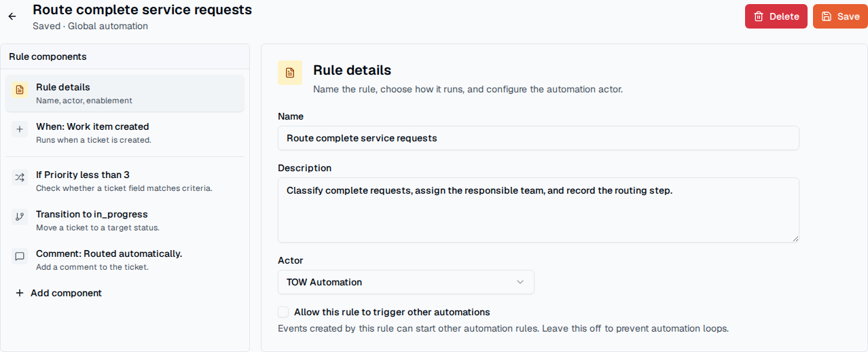Select If Priority less than 3 condition
Viewport: 868px width, 352px height.
pyautogui.click(x=125, y=181)
